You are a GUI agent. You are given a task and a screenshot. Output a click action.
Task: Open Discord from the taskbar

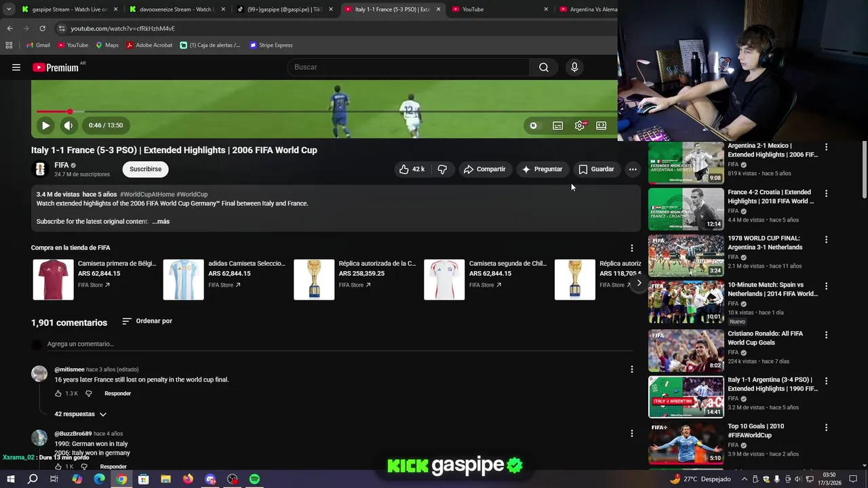tap(210, 479)
